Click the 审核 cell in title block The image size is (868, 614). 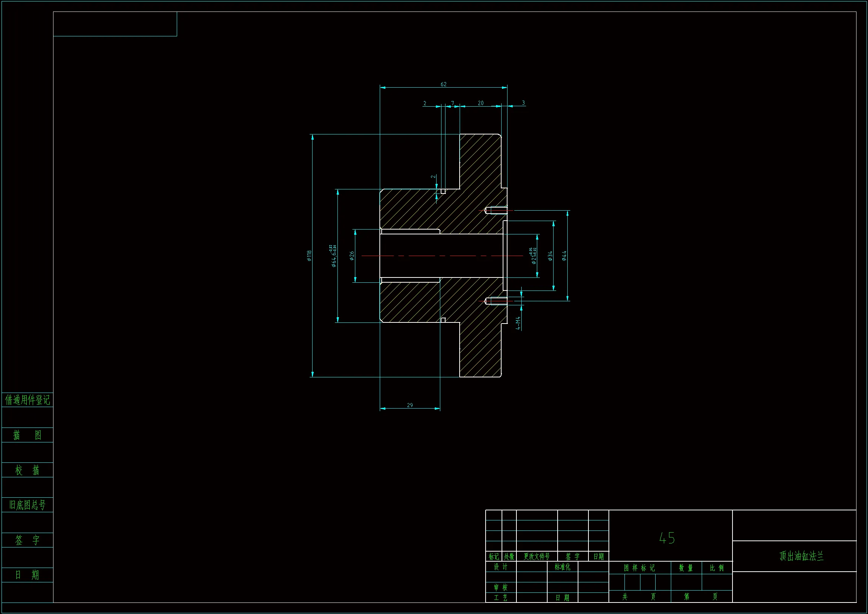click(500, 588)
